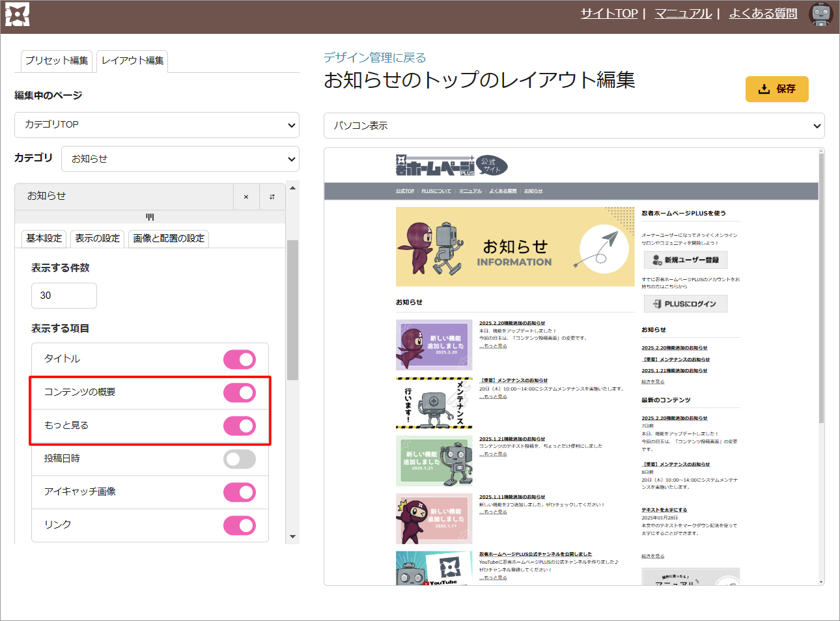Open the robot avatar user menu
This screenshot has height=621, width=840.
pyautogui.click(x=820, y=14)
